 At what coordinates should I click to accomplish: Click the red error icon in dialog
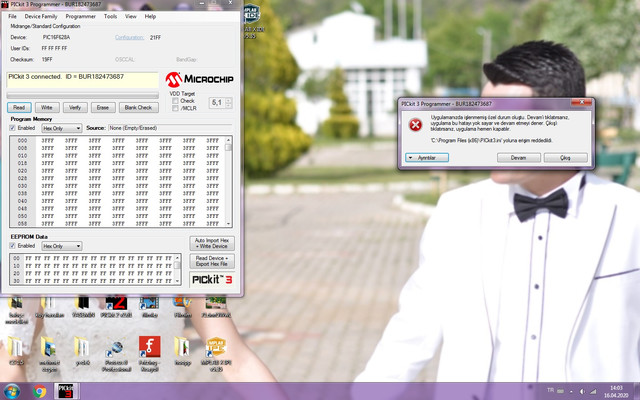click(416, 124)
